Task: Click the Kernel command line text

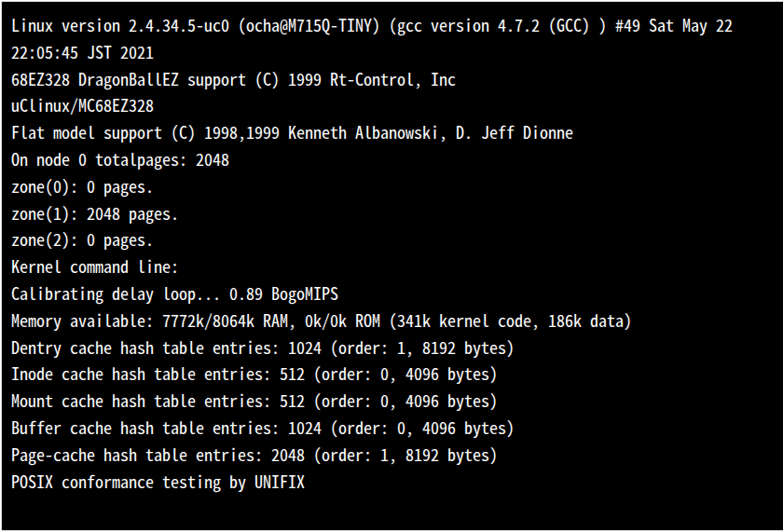Action: point(94,267)
